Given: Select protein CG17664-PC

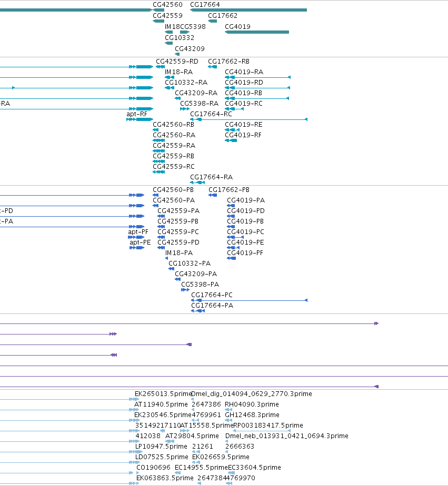Looking at the screenshot, I should (212, 296).
